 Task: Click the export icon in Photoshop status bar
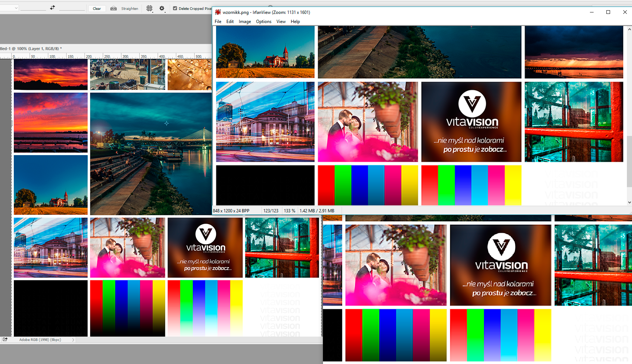5,340
